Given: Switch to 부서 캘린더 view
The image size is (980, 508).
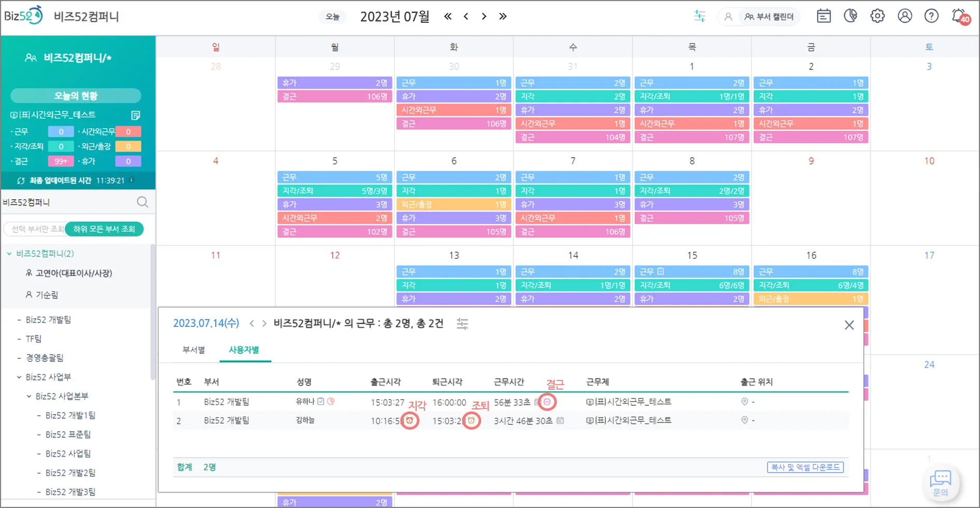Looking at the screenshot, I should pos(769,17).
